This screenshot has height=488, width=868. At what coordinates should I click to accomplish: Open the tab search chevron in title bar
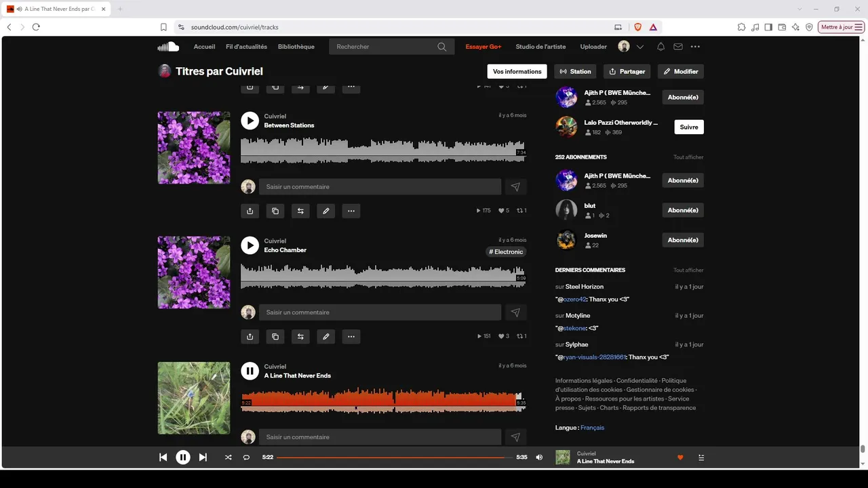(800, 9)
